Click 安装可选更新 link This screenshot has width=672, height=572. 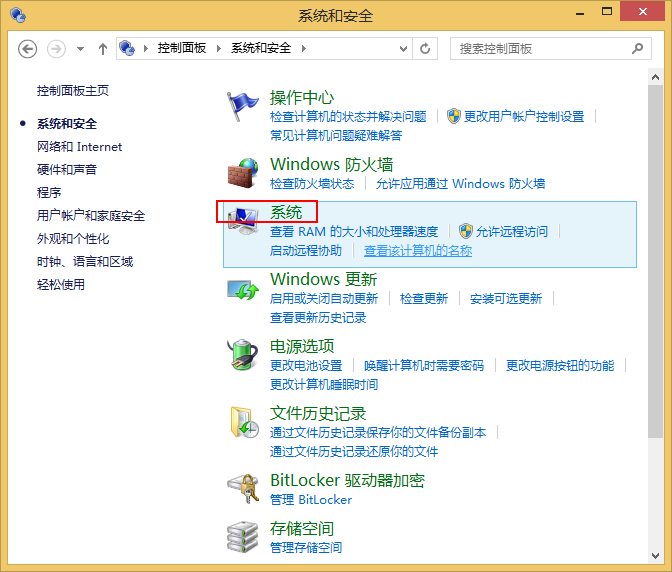(506, 298)
